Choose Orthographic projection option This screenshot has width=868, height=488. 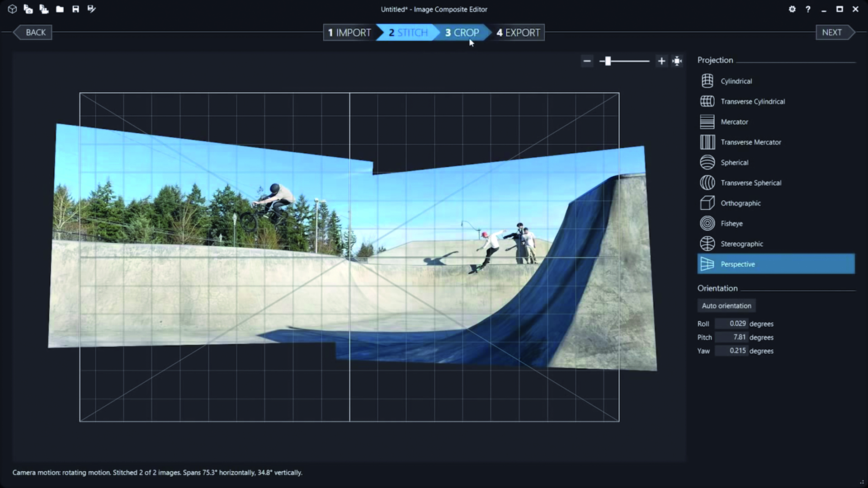pyautogui.click(x=740, y=203)
